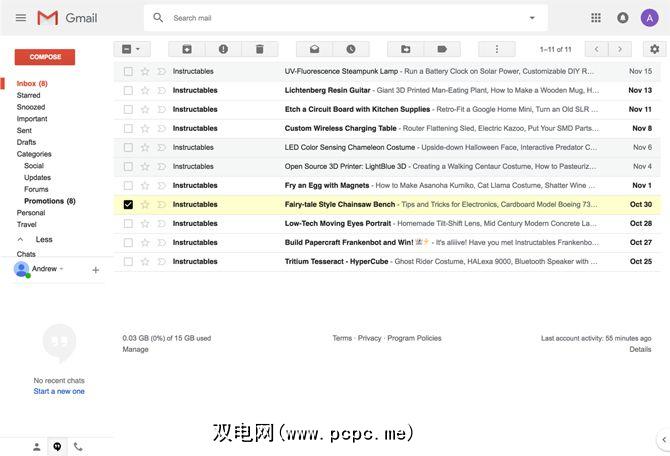
Task: Open the account avatar 'A'
Action: pyautogui.click(x=649, y=18)
